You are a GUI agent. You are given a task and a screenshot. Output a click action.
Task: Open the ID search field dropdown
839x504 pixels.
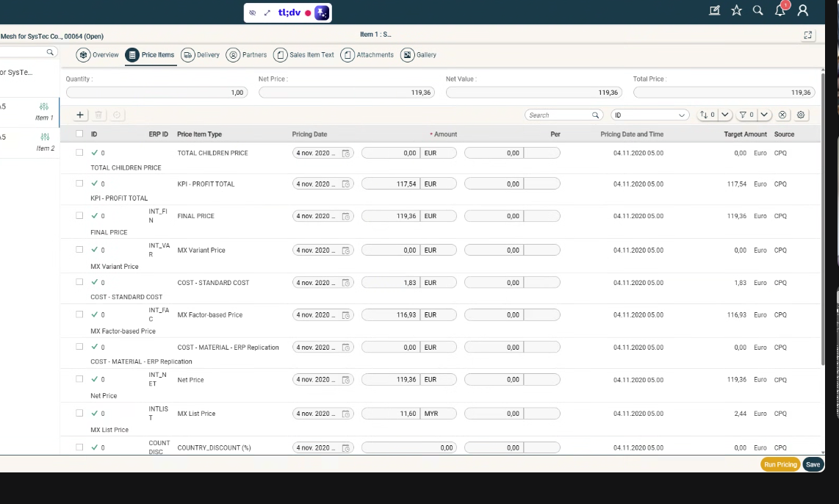tap(682, 115)
